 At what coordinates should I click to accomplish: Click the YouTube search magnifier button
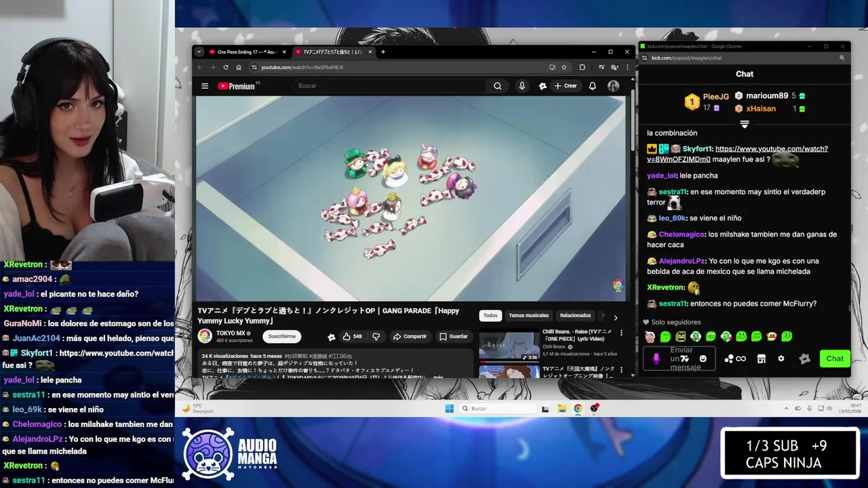498,86
